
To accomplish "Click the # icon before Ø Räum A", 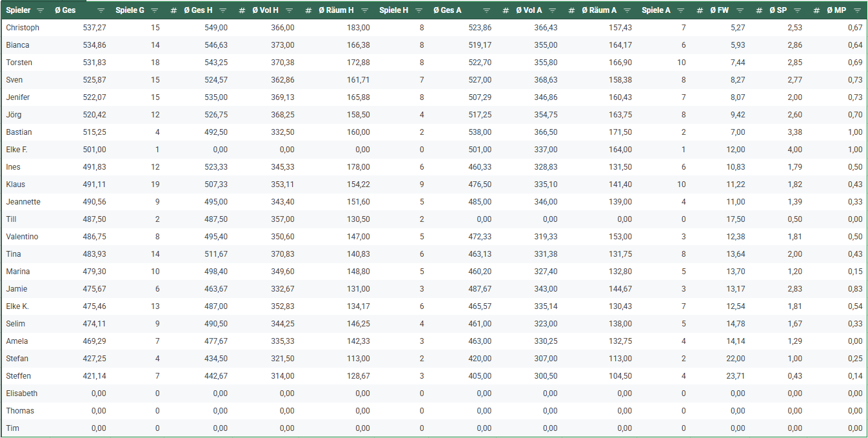I will tap(571, 11).
